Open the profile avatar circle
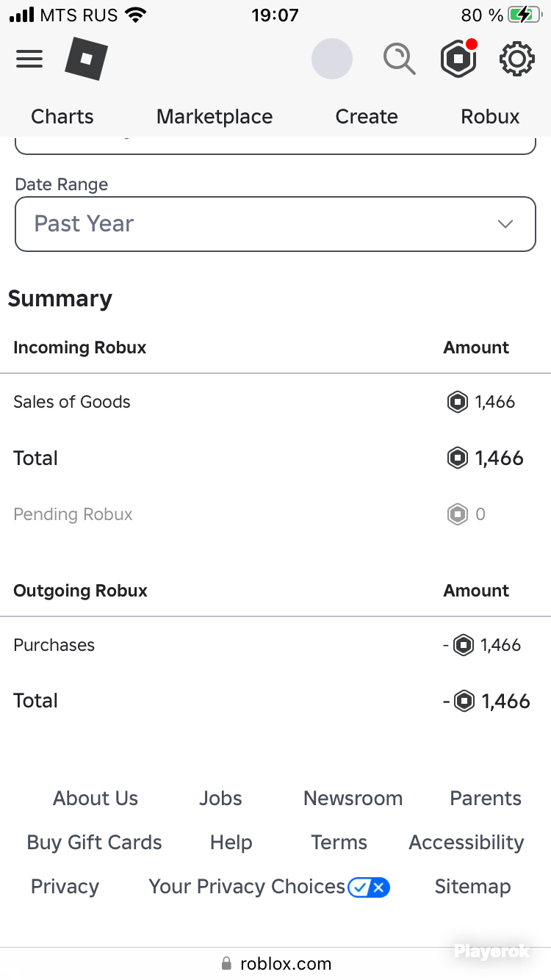Viewport: 551px width, 980px height. [x=332, y=59]
